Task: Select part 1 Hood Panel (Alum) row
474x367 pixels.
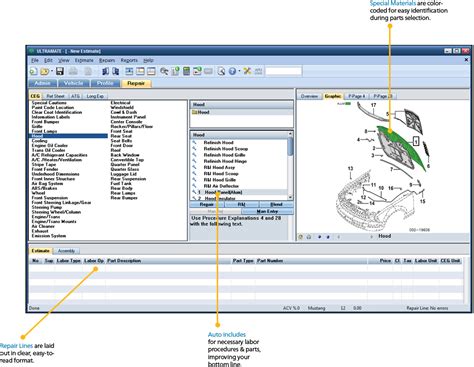Action: (x=239, y=192)
